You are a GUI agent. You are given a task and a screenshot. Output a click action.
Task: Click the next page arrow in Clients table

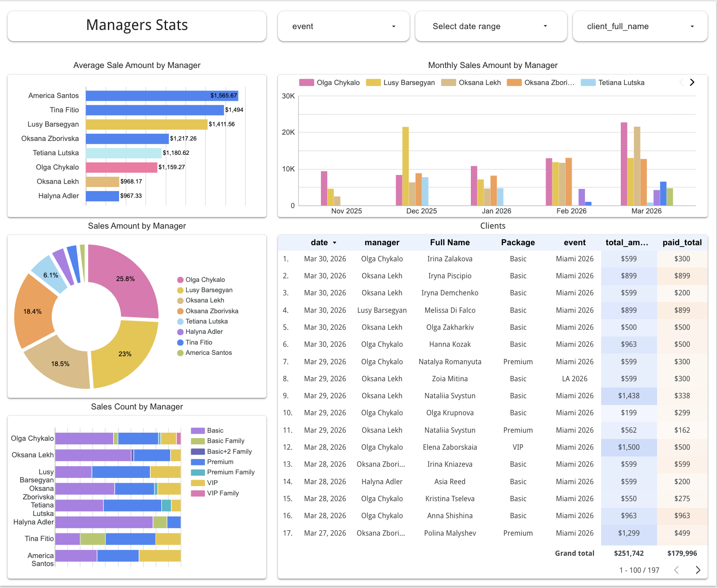(697, 570)
